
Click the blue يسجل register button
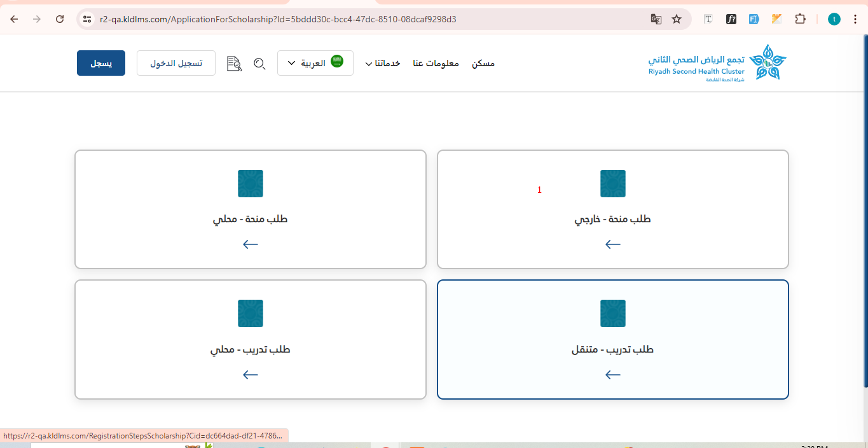pyautogui.click(x=101, y=63)
